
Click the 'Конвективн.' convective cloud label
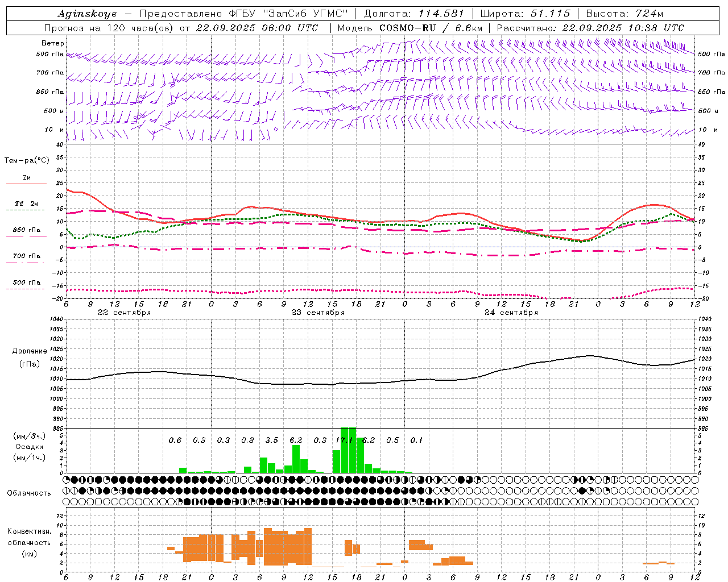coord(30,531)
